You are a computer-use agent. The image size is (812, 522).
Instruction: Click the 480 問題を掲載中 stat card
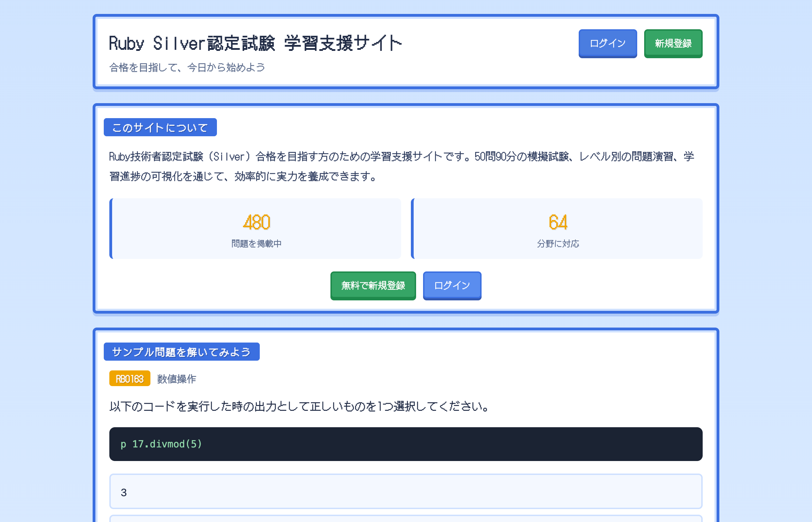(255, 229)
